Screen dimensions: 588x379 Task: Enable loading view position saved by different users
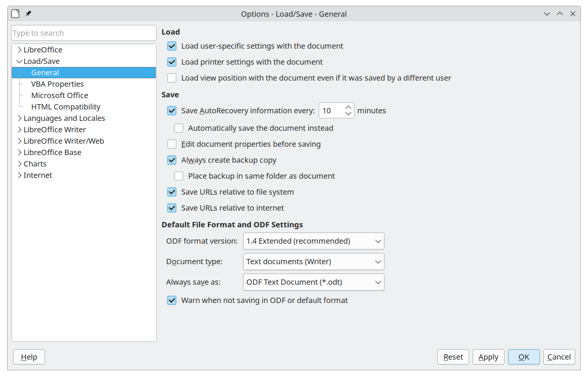click(x=172, y=78)
